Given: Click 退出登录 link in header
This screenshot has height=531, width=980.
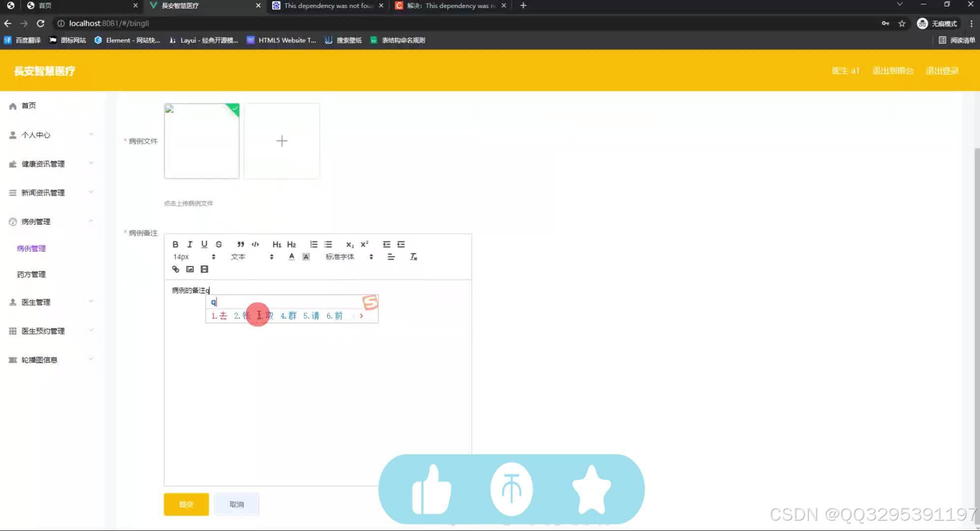Looking at the screenshot, I should [942, 71].
